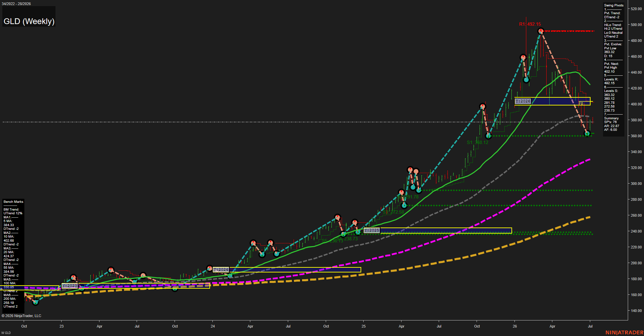This screenshot has height=336, width=644.
Task: Click the 24 year label on time axis
Action: tap(213, 326)
